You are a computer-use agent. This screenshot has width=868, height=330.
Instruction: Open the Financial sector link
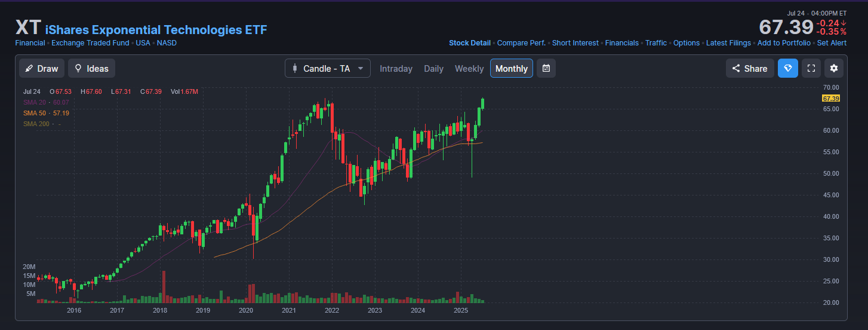(30, 43)
